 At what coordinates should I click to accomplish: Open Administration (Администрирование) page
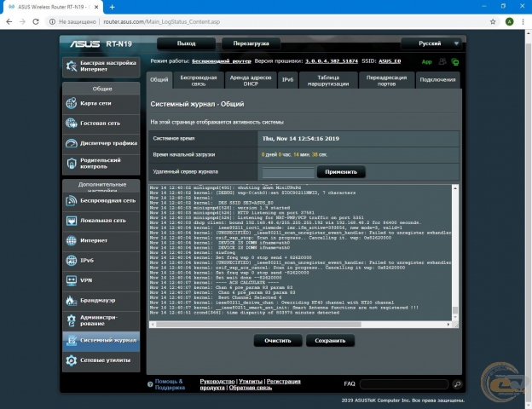pyautogui.click(x=101, y=321)
